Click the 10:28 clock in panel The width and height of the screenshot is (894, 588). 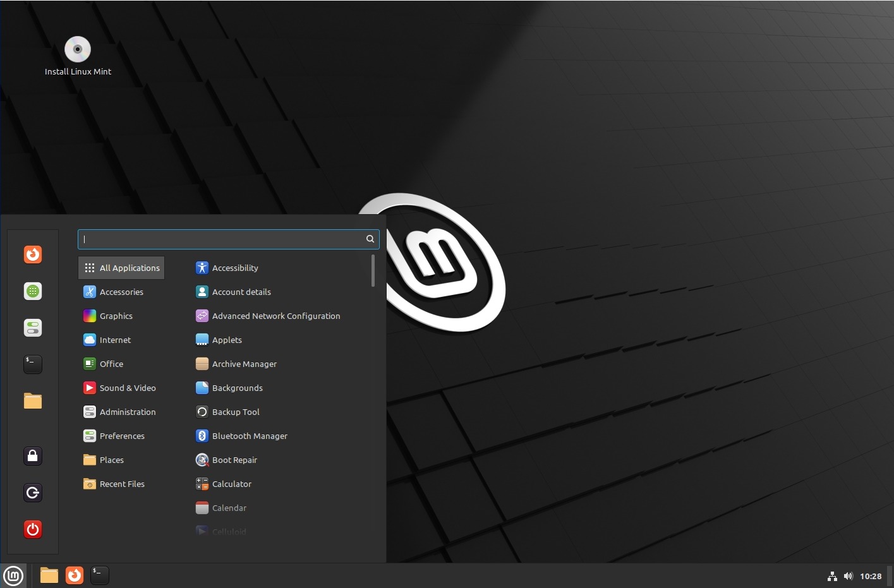871,576
